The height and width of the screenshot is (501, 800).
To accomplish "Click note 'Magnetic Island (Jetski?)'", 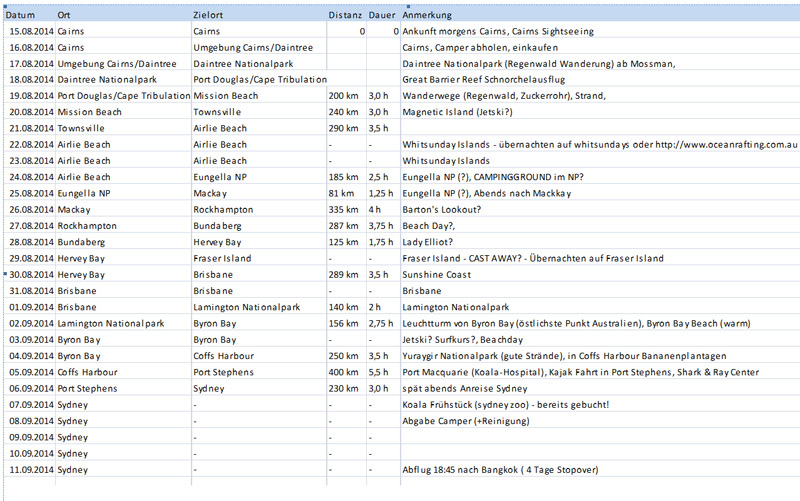I will click(457, 112).
